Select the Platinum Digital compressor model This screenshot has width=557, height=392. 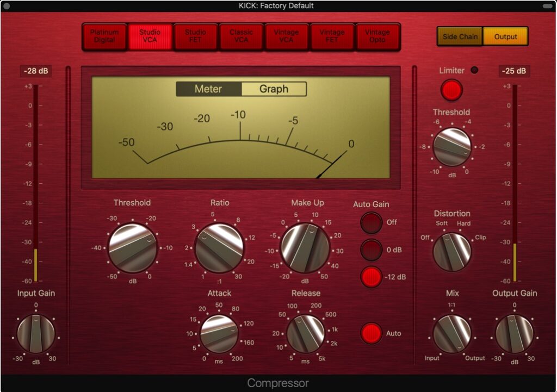pyautogui.click(x=104, y=36)
